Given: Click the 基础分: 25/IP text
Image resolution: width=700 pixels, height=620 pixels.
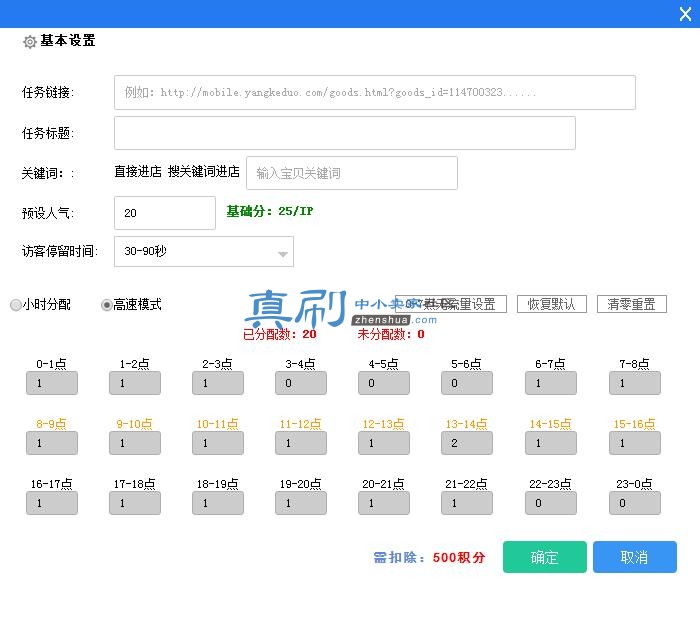Looking at the screenshot, I should [x=270, y=211].
